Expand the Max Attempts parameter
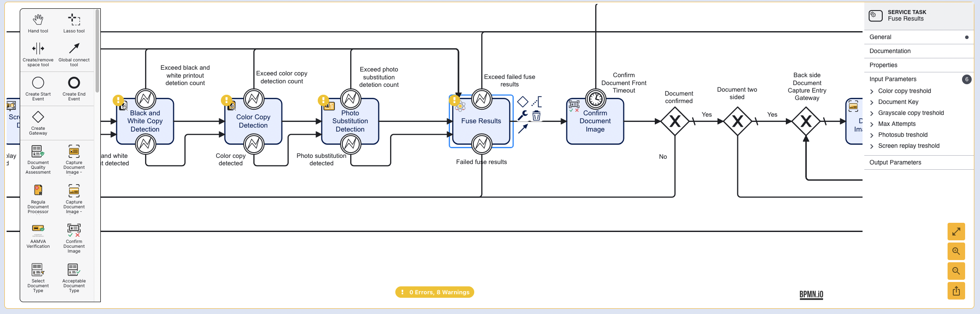Screen dimensions: 980x314 click(x=872, y=124)
